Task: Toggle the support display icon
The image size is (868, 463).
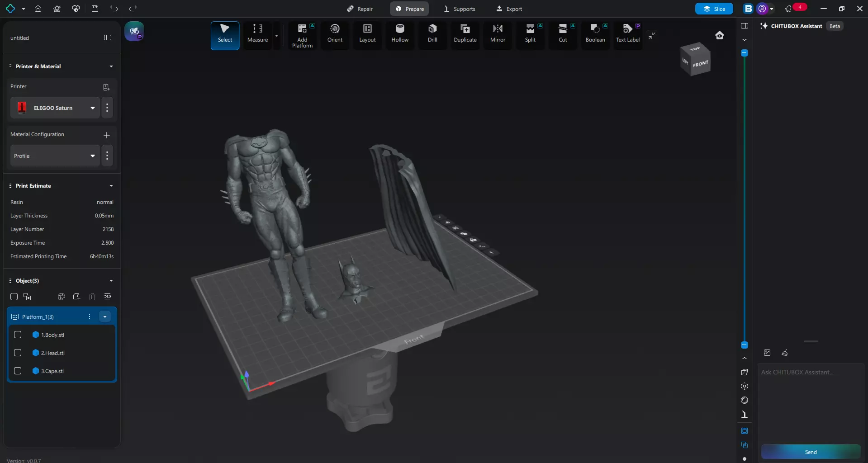Action: 745,414
